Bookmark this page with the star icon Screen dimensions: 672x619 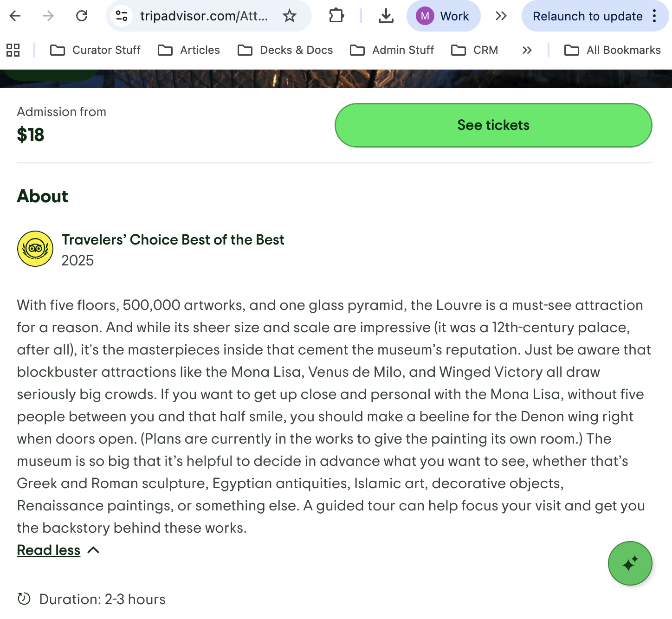pyautogui.click(x=290, y=16)
